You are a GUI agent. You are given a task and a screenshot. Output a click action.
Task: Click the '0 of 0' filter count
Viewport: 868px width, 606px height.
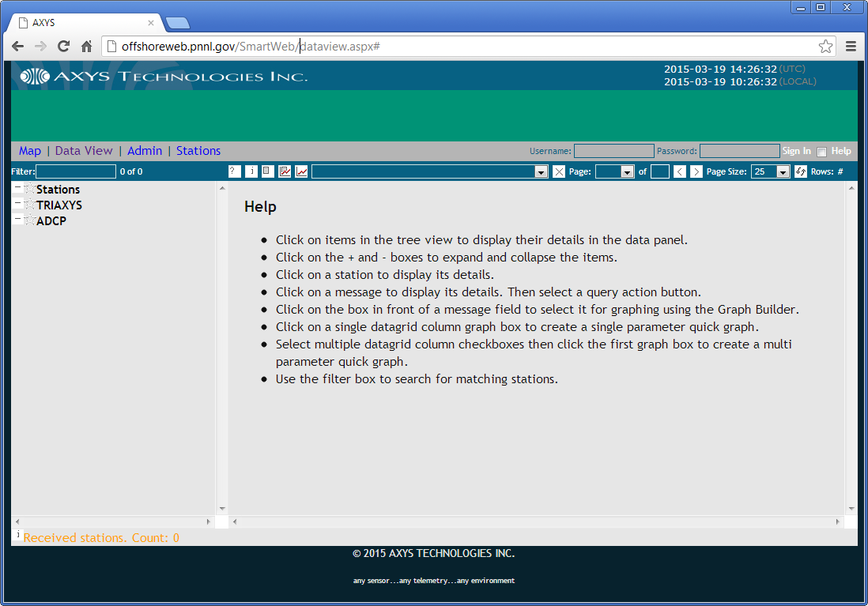131,171
